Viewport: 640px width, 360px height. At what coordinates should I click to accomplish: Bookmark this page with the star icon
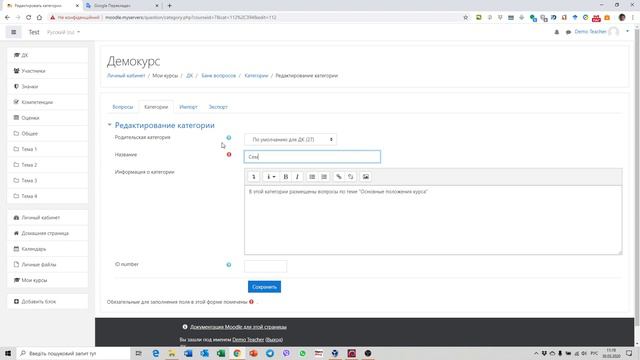[x=466, y=18]
